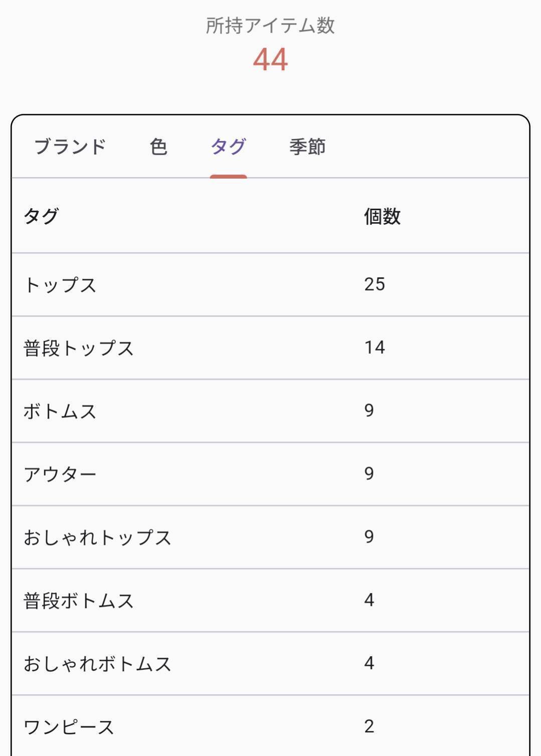Switch to the ブランド tab
The height and width of the screenshot is (756, 541).
pos(70,146)
